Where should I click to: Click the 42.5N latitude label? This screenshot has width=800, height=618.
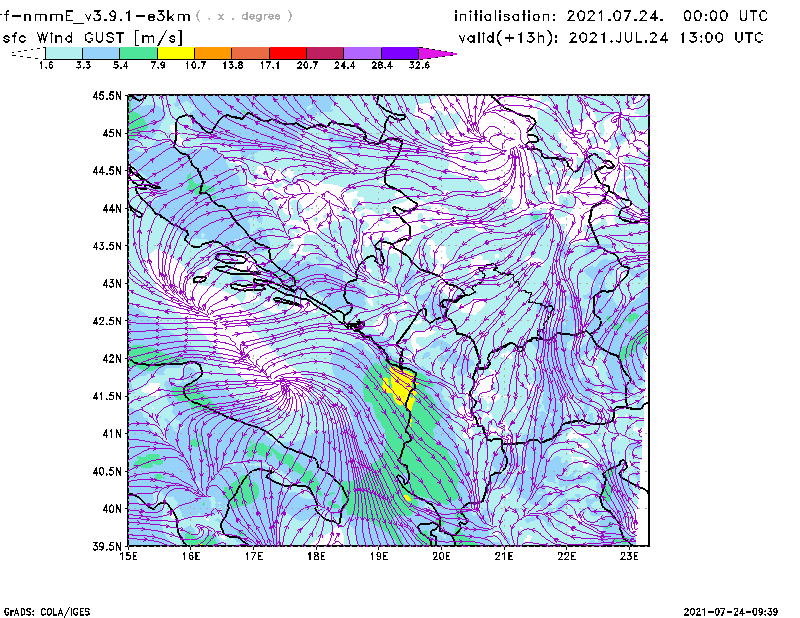pyautogui.click(x=107, y=321)
